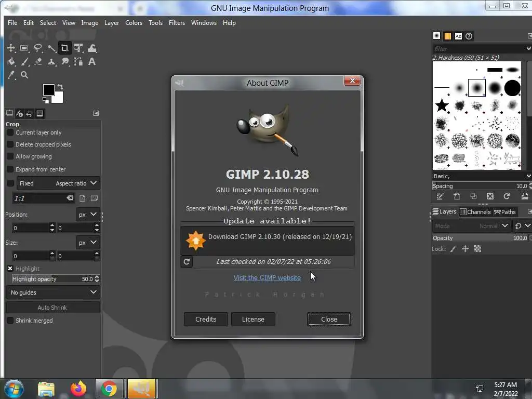Open the Size unit px dropdown

tap(87, 243)
